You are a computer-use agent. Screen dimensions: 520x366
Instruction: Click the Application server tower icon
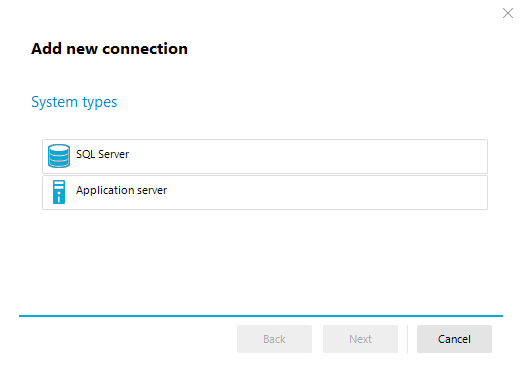click(x=59, y=192)
